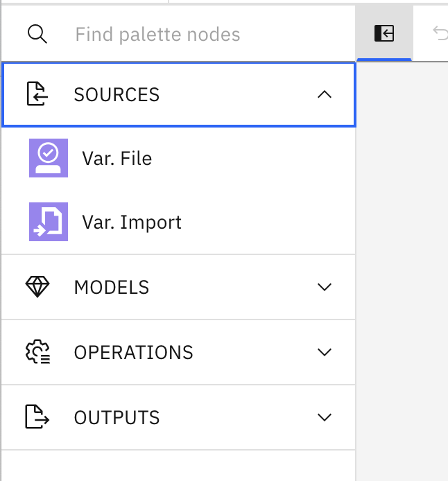Click the Operations gear icon
Screen dimensions: 448x481
tap(37, 351)
